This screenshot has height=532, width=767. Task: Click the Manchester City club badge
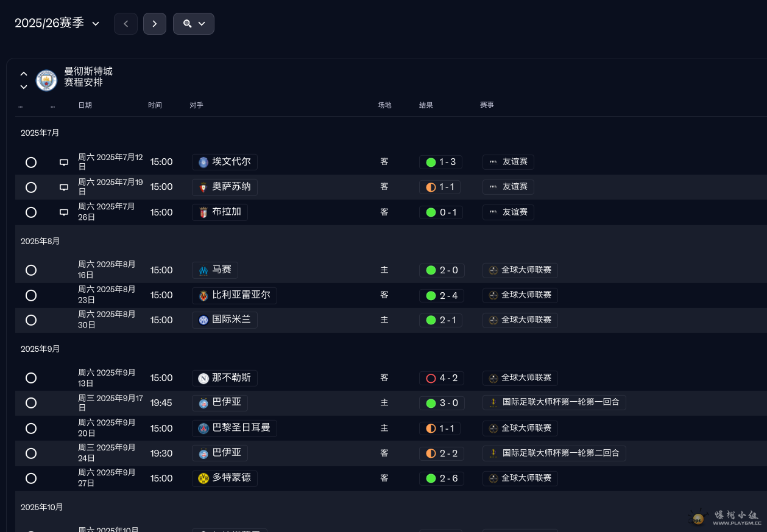point(46,80)
